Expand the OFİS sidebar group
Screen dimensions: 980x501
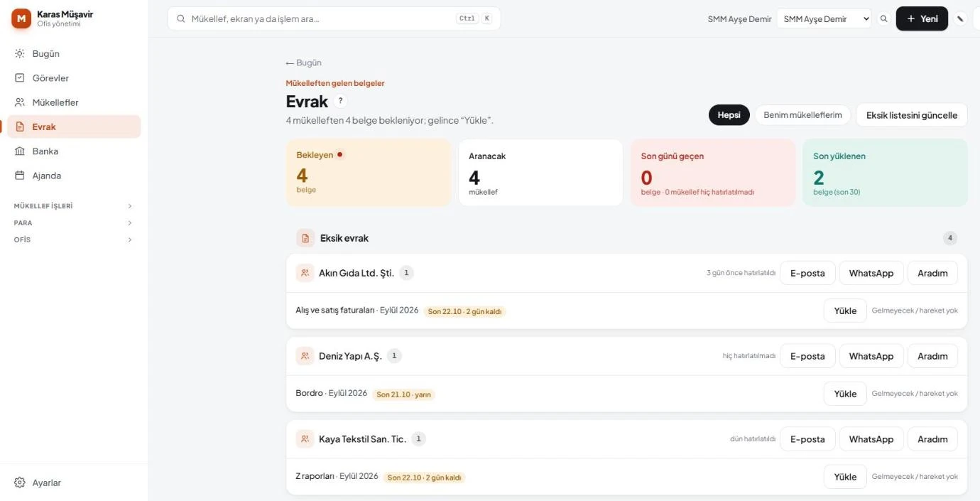click(x=74, y=240)
